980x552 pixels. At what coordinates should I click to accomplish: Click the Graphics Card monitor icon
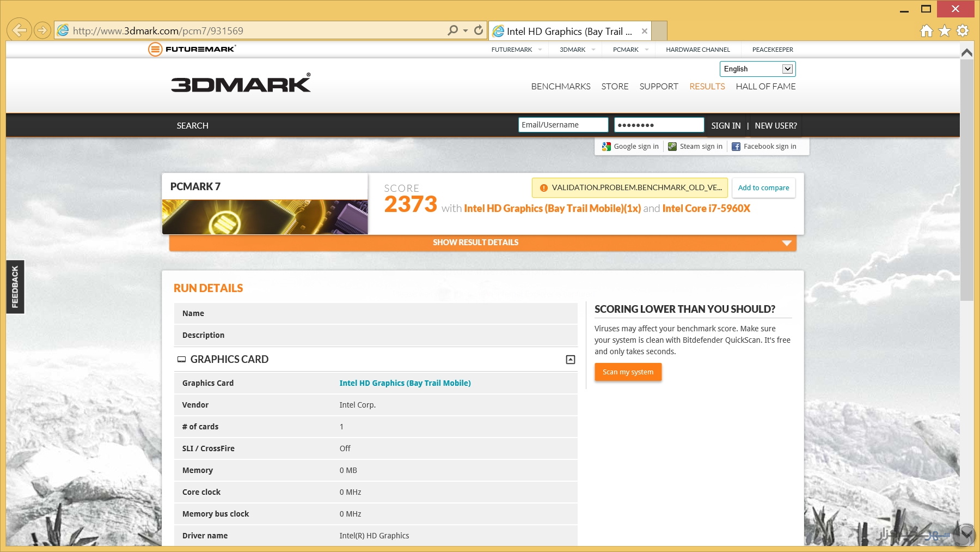pos(181,360)
